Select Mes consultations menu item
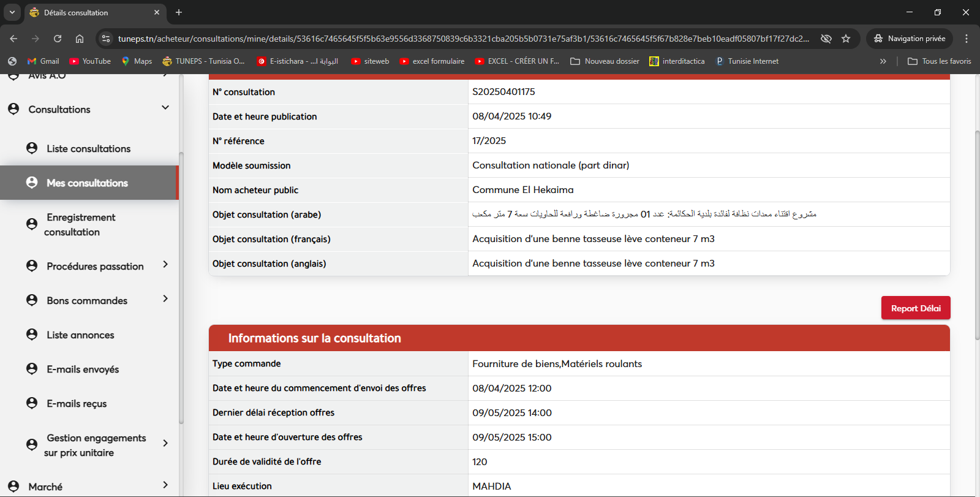Screen dimensions: 980x497 pyautogui.click(x=89, y=183)
